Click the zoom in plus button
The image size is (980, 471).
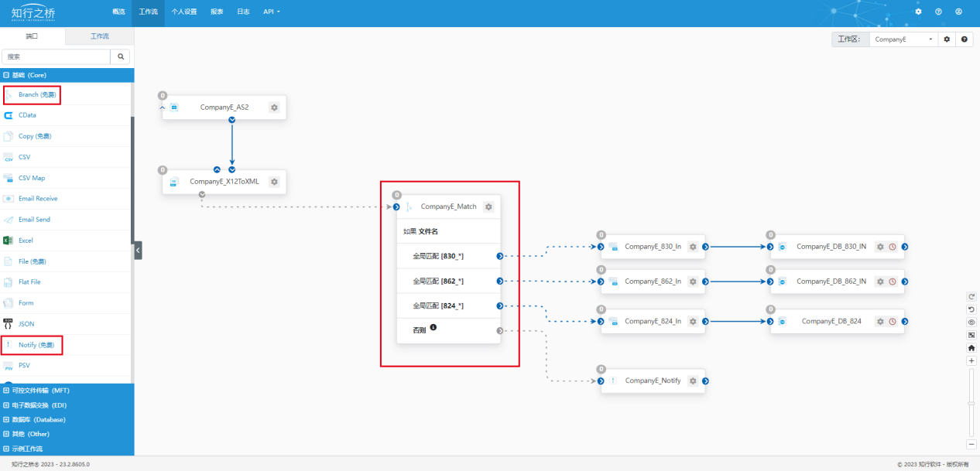pos(971,361)
